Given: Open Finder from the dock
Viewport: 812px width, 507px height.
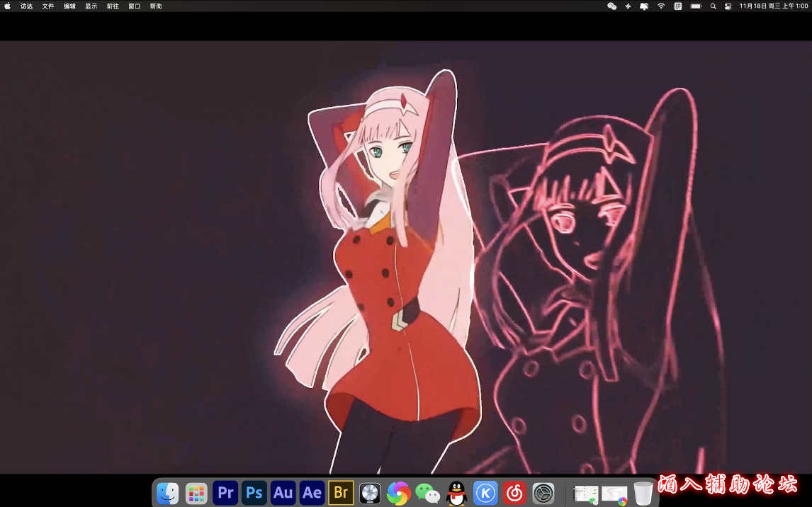Looking at the screenshot, I should pos(167,494).
